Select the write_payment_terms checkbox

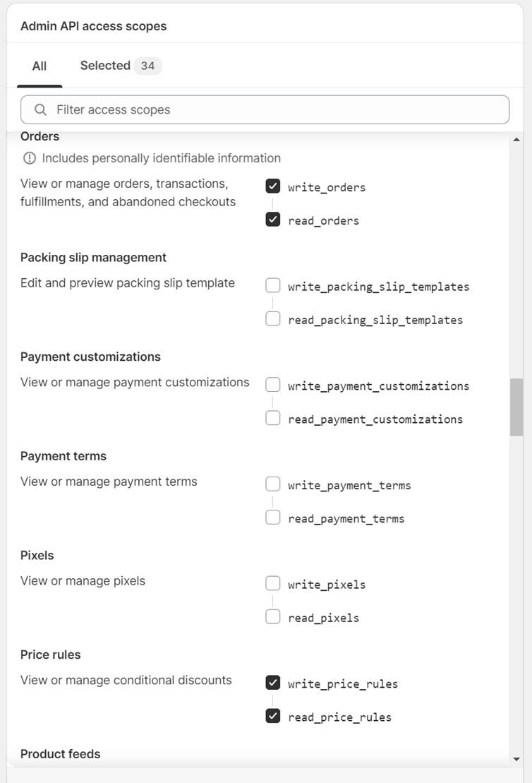pyautogui.click(x=273, y=484)
